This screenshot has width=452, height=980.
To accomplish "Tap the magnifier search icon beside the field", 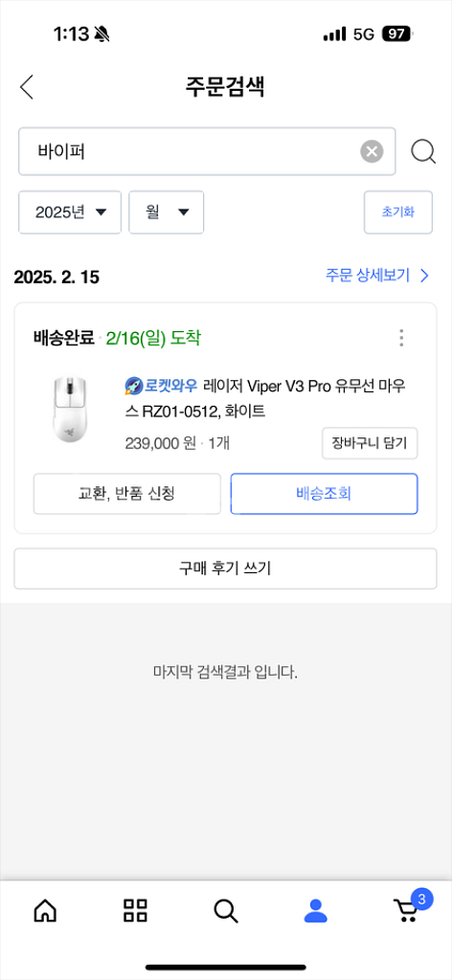I will (423, 151).
